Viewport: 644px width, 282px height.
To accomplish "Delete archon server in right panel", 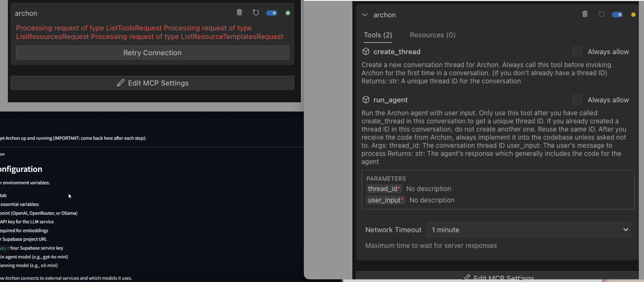I will tap(585, 14).
